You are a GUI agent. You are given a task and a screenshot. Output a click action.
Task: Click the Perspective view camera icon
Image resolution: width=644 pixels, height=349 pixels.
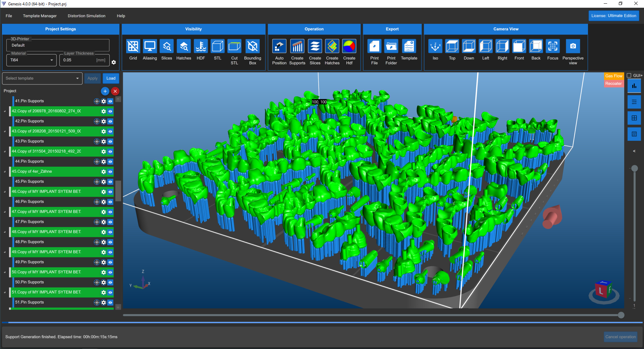[x=573, y=46]
